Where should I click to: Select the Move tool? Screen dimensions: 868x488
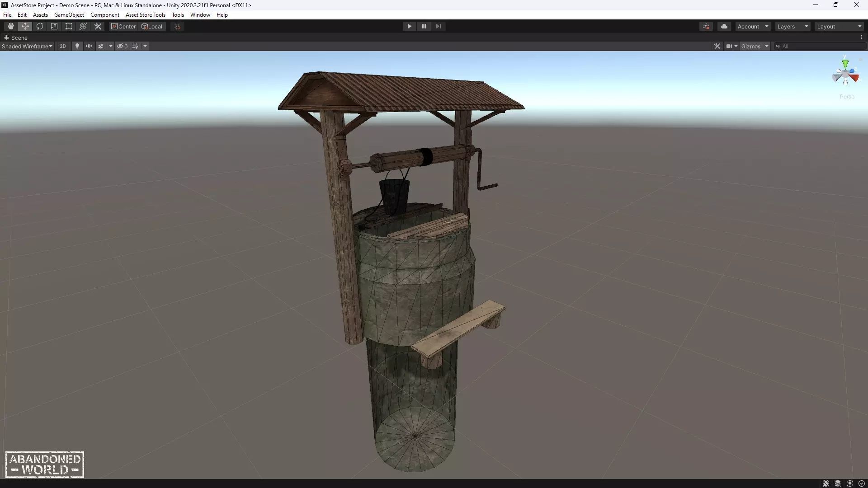click(25, 26)
